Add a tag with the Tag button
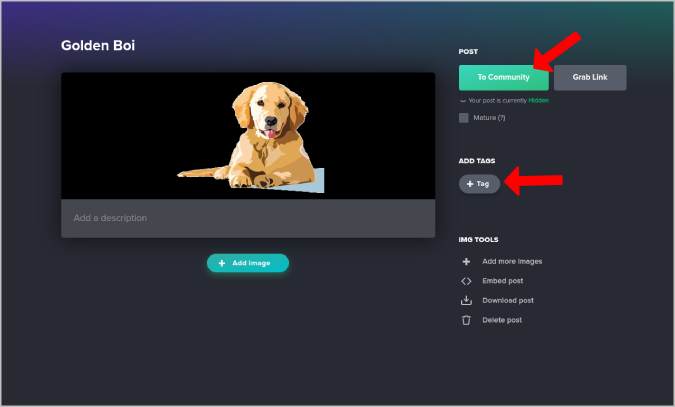The width and height of the screenshot is (675, 407). 479,184
